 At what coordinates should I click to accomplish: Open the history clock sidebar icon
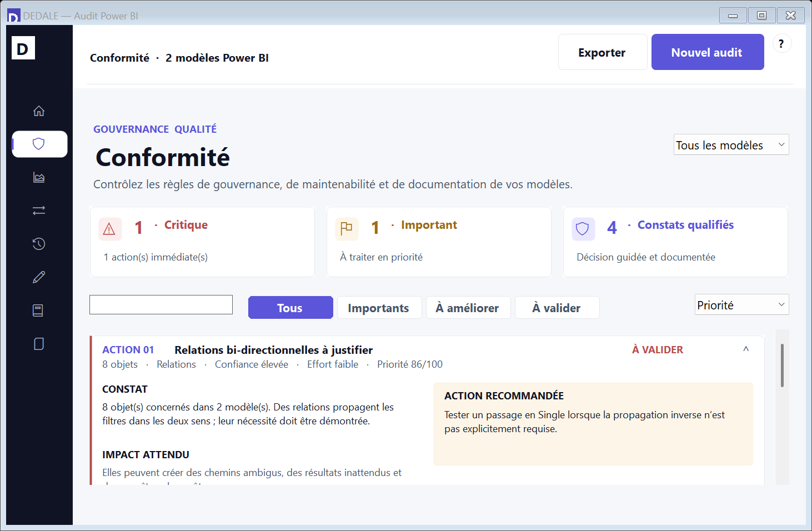coord(39,244)
